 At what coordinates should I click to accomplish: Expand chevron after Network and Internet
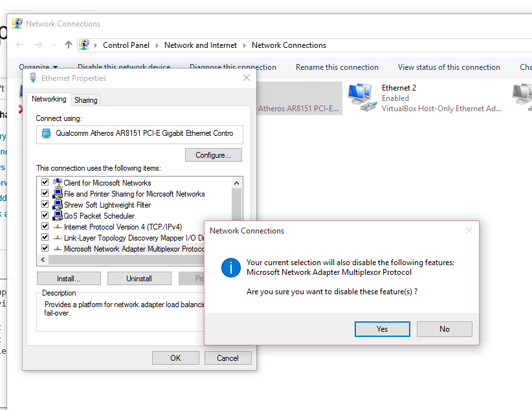(x=244, y=45)
